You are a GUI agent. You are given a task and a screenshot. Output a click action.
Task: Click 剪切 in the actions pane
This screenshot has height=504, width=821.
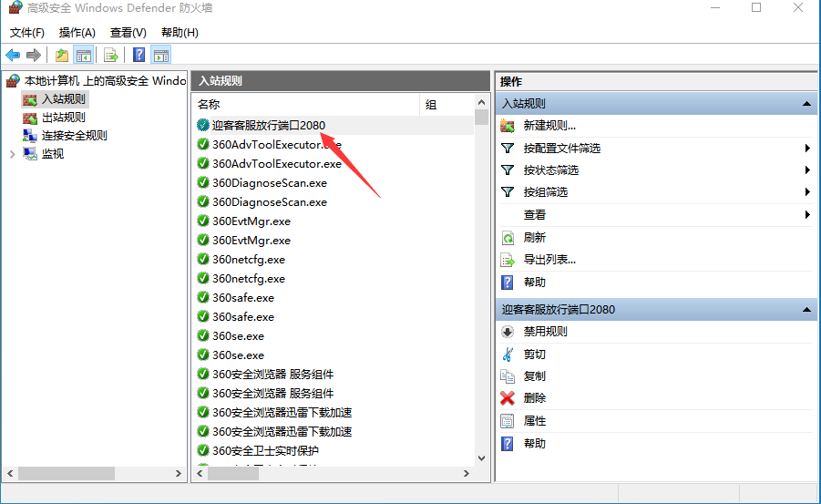click(535, 355)
